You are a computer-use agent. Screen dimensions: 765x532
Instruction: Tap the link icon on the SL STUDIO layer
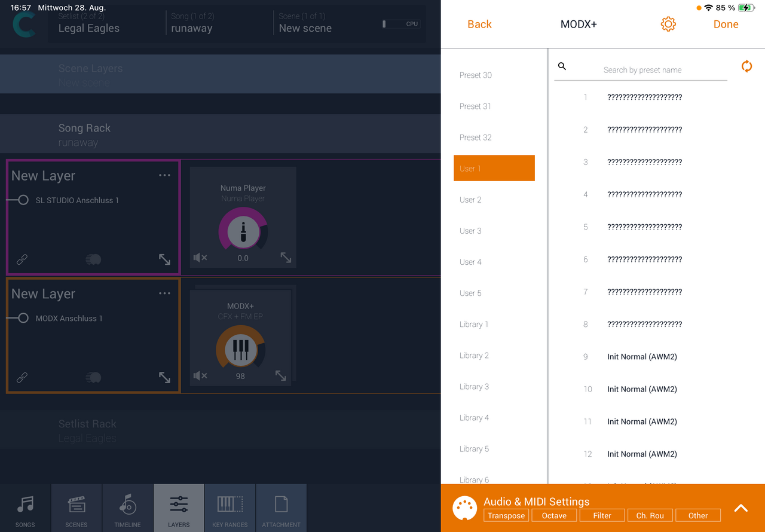22,259
